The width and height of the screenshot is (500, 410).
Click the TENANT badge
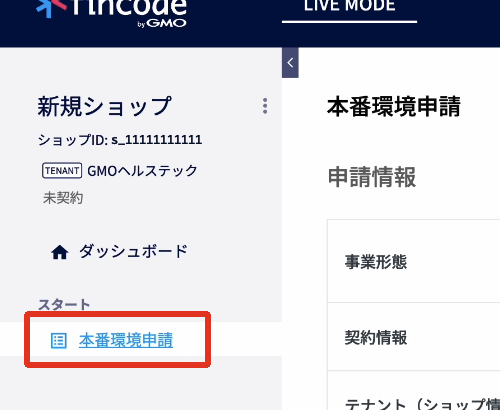(x=62, y=171)
